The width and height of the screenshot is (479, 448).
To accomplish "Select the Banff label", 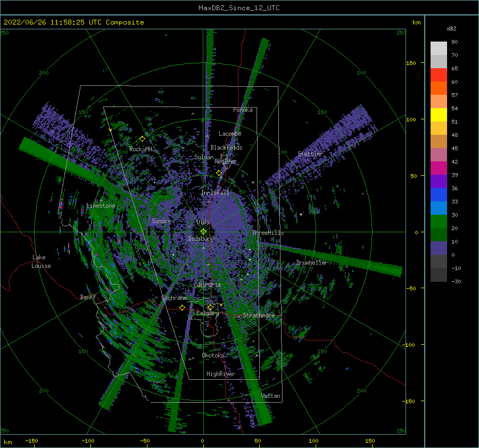I will coord(88,297).
